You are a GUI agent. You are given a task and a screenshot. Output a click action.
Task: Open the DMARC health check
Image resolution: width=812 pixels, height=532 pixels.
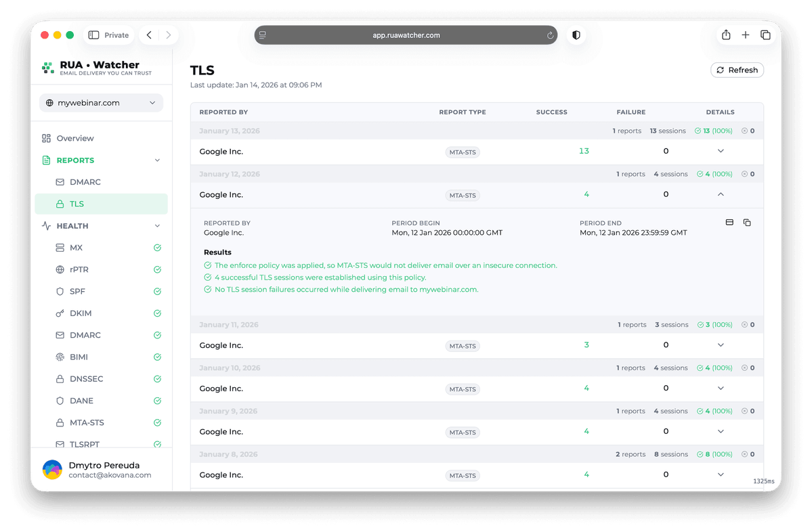click(x=85, y=335)
